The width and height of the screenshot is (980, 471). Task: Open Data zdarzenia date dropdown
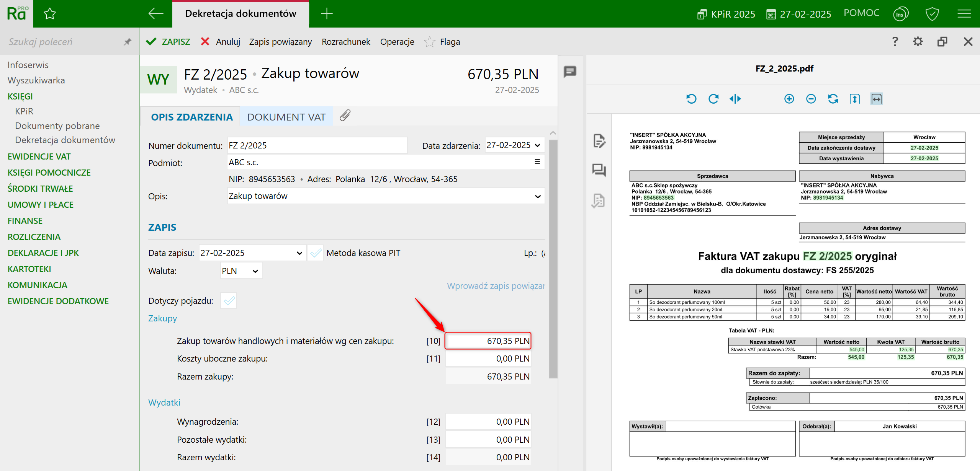coord(537,145)
